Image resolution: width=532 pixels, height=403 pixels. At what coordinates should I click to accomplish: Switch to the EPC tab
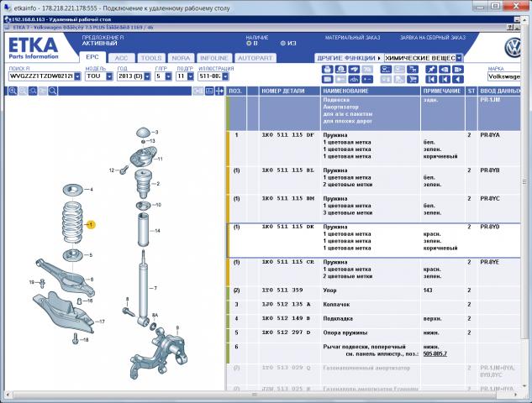[92, 57]
